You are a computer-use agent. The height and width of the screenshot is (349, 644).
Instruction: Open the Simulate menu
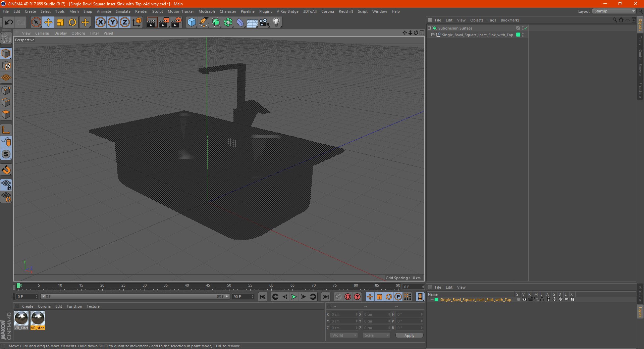pos(123,11)
